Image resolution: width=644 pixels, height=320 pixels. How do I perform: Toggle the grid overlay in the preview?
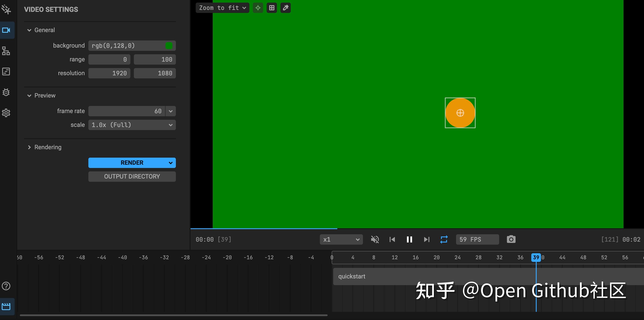coord(272,8)
